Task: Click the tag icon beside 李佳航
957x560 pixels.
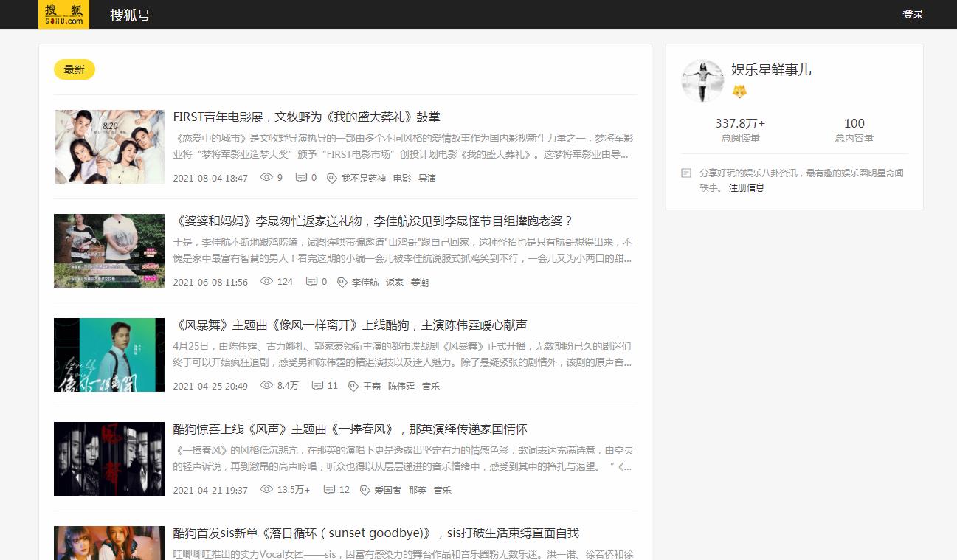Action: click(x=342, y=283)
